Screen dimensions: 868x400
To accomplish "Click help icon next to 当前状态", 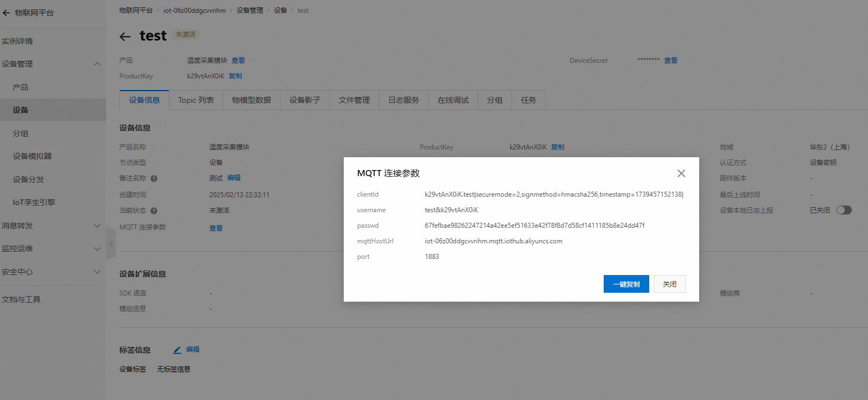I will (154, 211).
